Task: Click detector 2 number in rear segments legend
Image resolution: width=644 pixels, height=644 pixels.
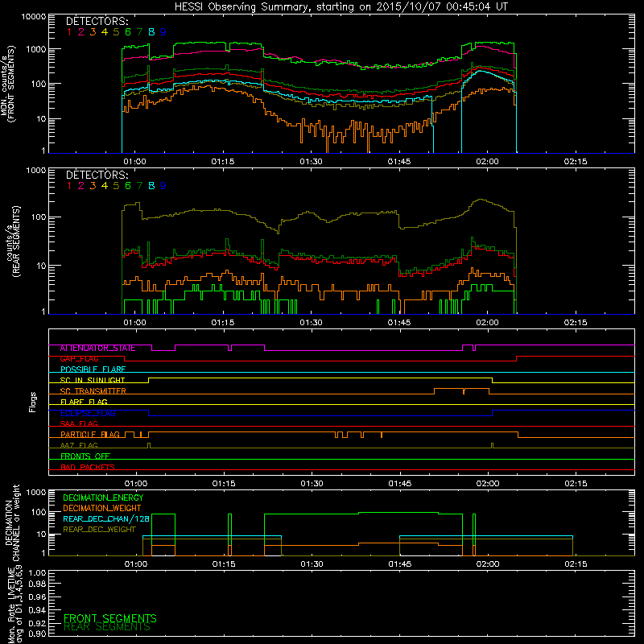Action: 81,186
